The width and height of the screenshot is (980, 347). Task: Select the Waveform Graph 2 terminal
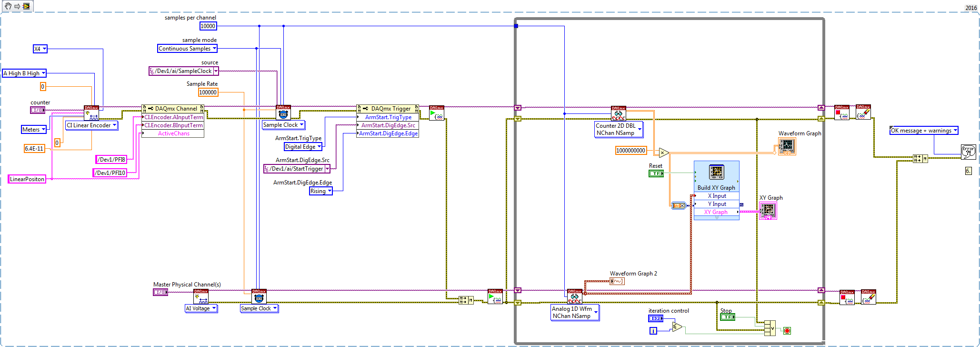(617, 281)
